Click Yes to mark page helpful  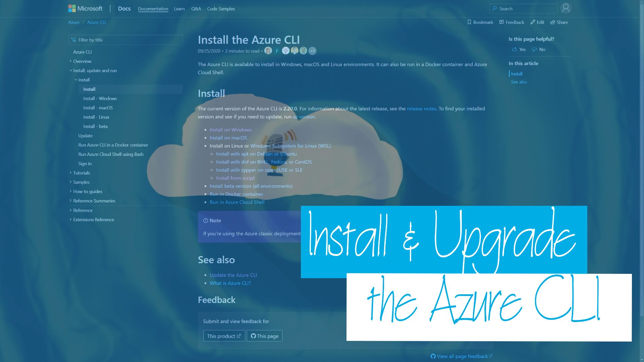tap(518, 49)
